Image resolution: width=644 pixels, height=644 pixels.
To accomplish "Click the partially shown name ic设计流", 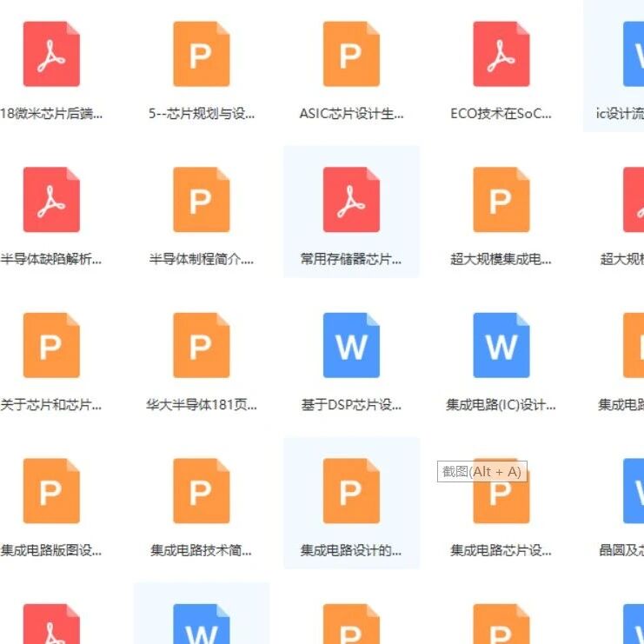I will (x=620, y=113).
